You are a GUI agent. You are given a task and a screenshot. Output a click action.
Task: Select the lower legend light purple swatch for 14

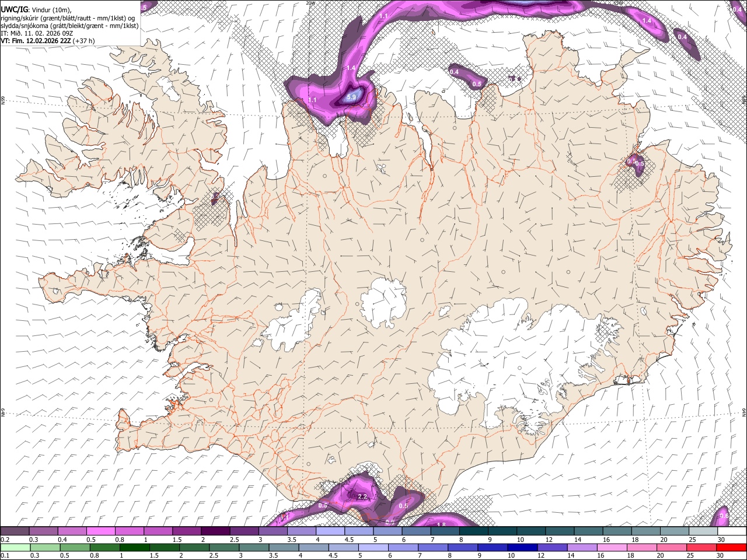[x=582, y=547]
